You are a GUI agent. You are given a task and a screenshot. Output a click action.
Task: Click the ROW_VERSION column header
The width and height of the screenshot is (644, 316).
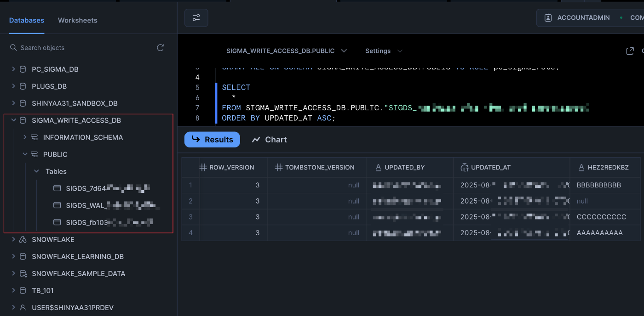233,168
